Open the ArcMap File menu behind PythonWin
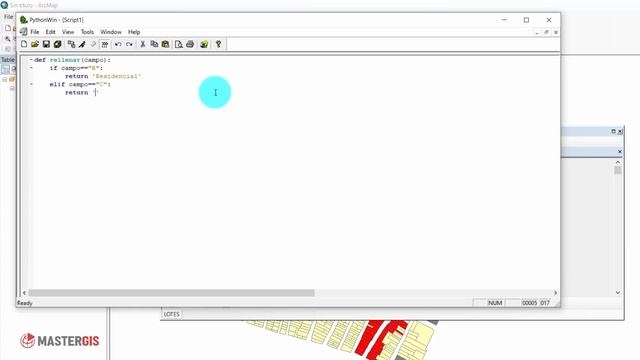 pyautogui.click(x=8, y=17)
